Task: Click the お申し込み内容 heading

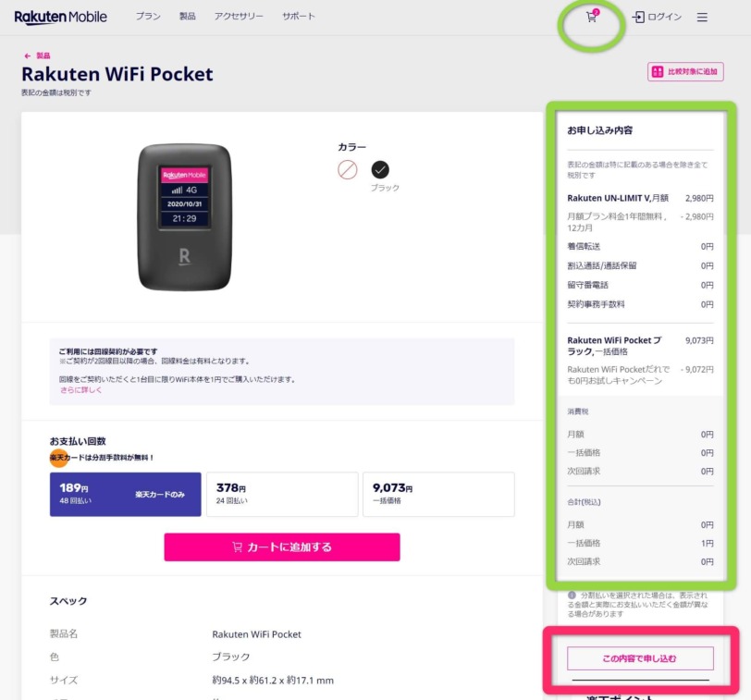Action: (599, 130)
